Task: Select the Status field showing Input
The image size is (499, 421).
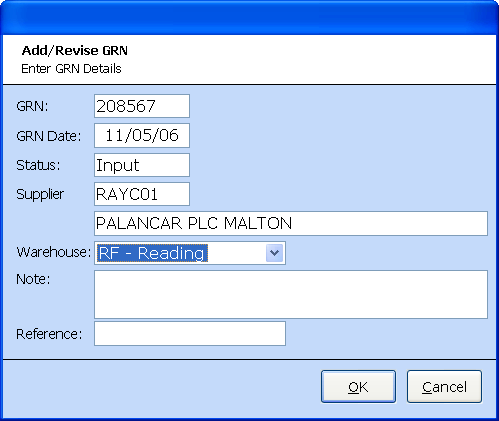Action: 142,165
